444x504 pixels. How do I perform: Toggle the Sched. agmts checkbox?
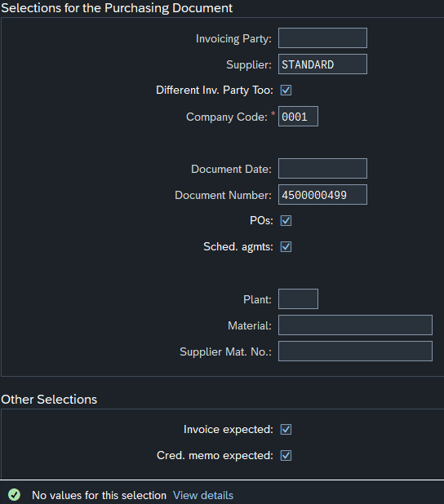coord(286,247)
